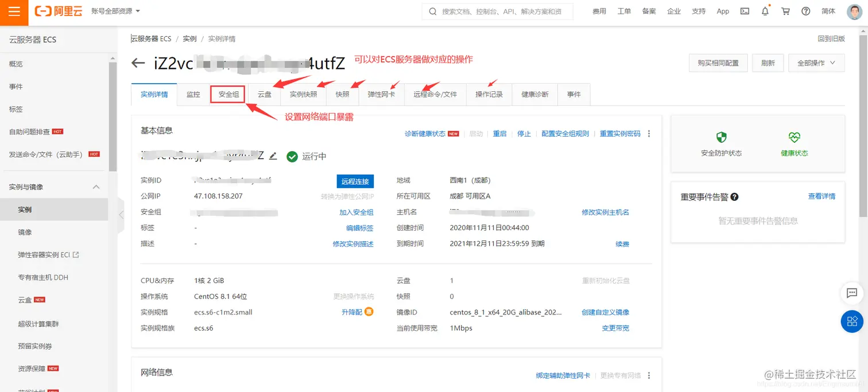The height and width of the screenshot is (392, 868).
Task: Click the 重启 link
Action: 499,134
